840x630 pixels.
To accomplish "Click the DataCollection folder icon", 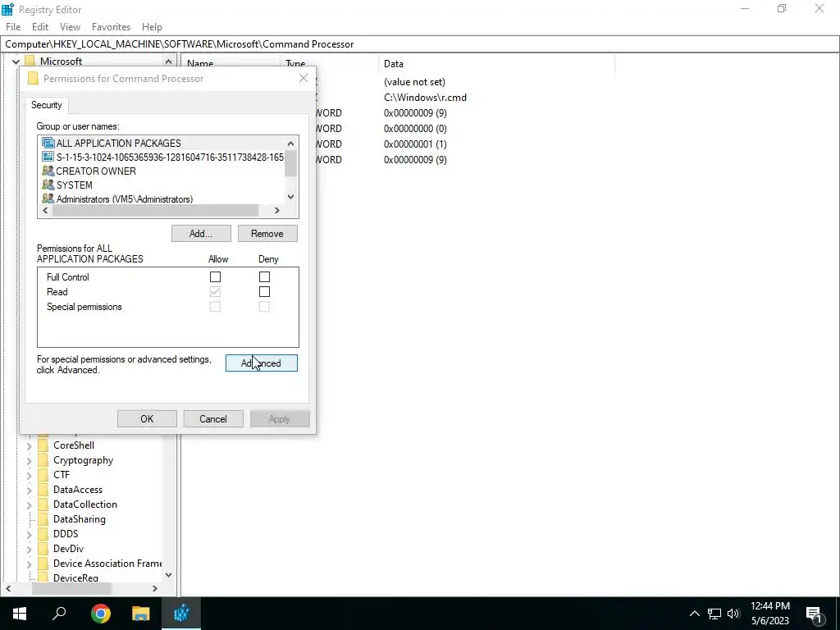I will coord(43,504).
